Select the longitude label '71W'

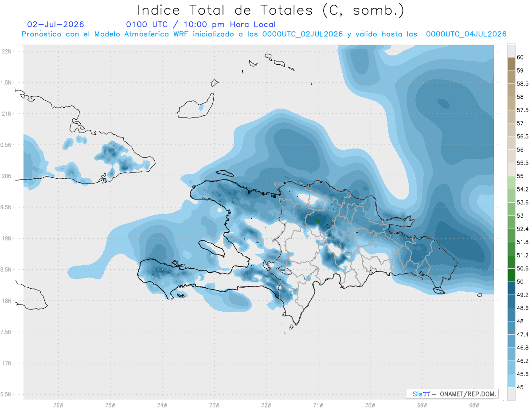coord(318,405)
